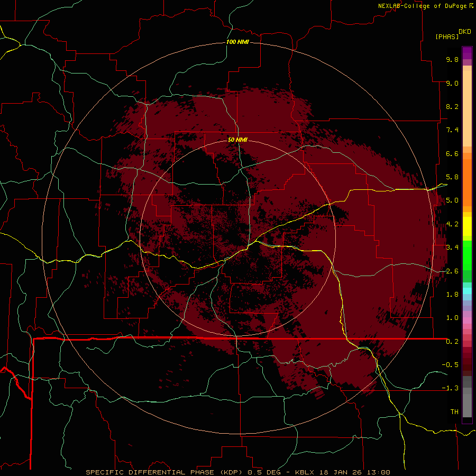476x476 pixels.
Task: Pick the bright green band on the color bar
Action: (x=467, y=255)
